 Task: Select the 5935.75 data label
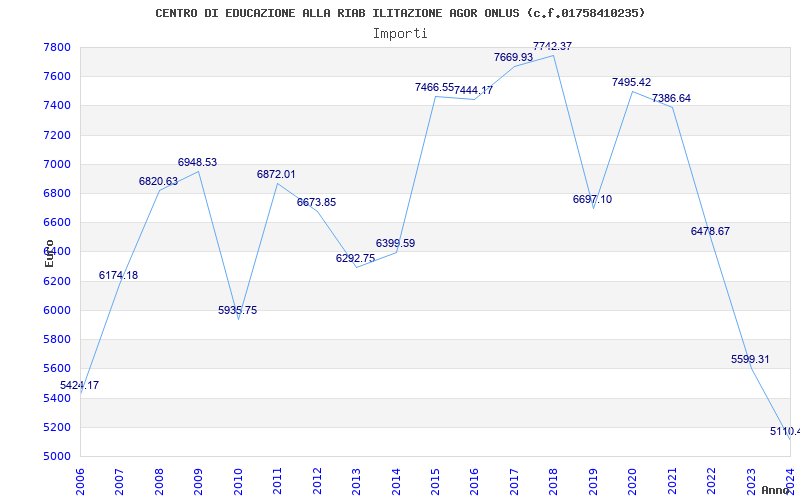click(x=237, y=310)
